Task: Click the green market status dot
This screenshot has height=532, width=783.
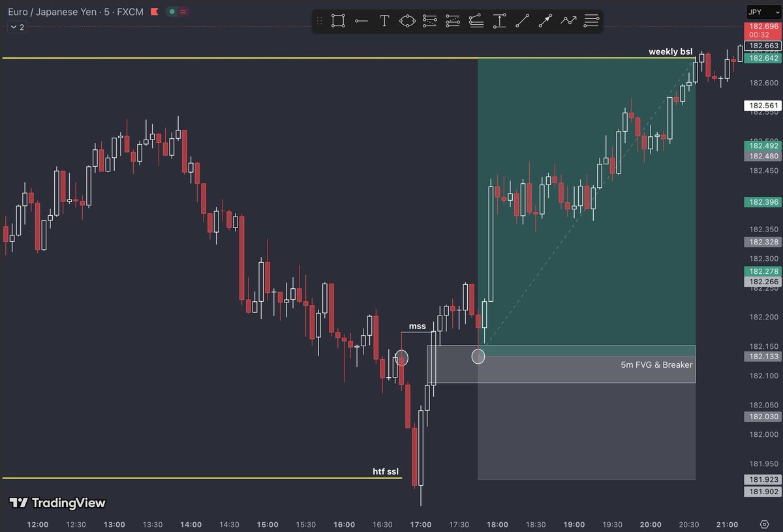Action: (172, 12)
